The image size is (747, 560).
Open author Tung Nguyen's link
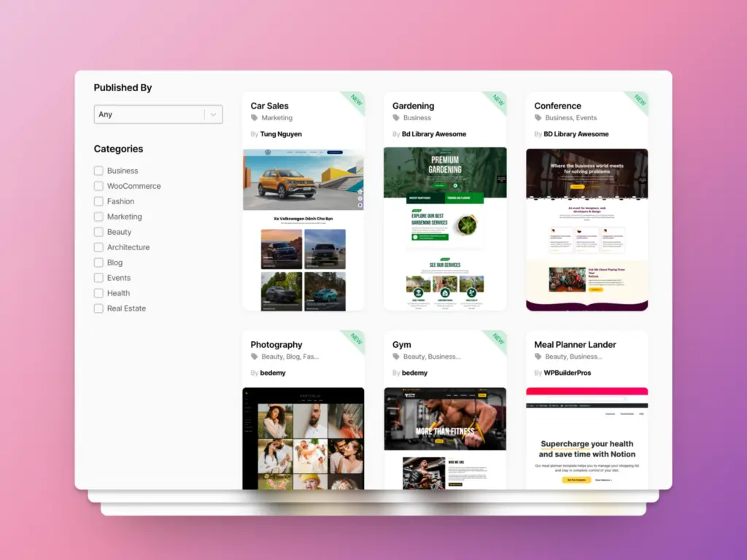(x=281, y=134)
